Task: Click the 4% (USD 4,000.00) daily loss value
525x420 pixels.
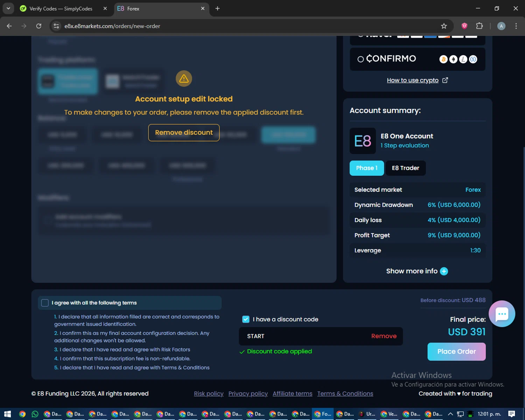Action: point(454,220)
